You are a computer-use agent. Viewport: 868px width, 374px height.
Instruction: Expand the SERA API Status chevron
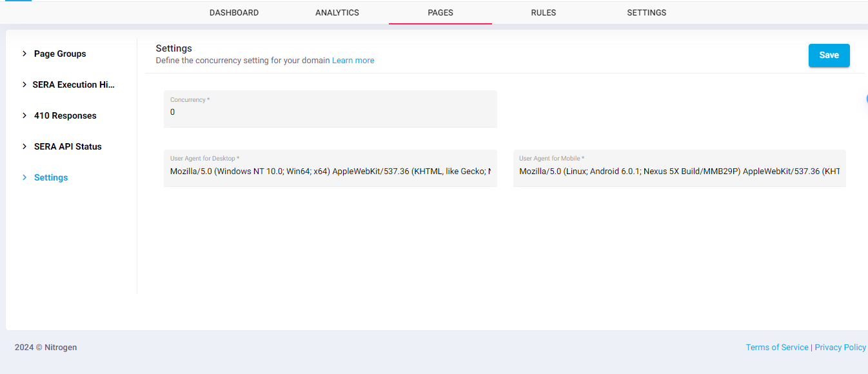[x=25, y=147]
